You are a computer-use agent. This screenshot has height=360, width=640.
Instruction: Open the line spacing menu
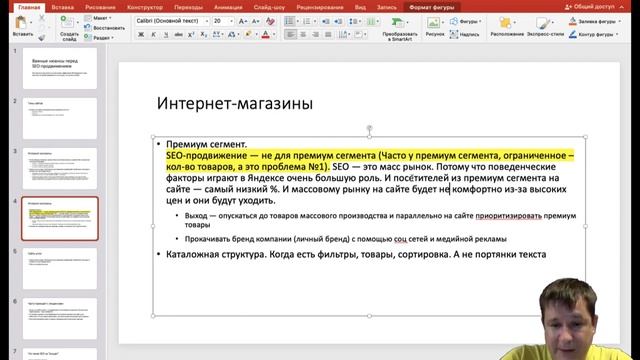point(354,21)
